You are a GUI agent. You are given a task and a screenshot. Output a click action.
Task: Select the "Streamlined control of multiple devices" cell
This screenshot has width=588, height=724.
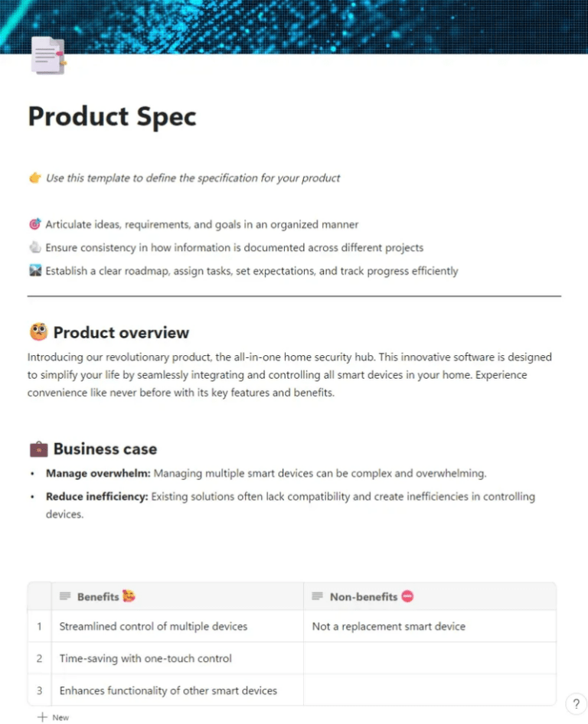(x=153, y=626)
